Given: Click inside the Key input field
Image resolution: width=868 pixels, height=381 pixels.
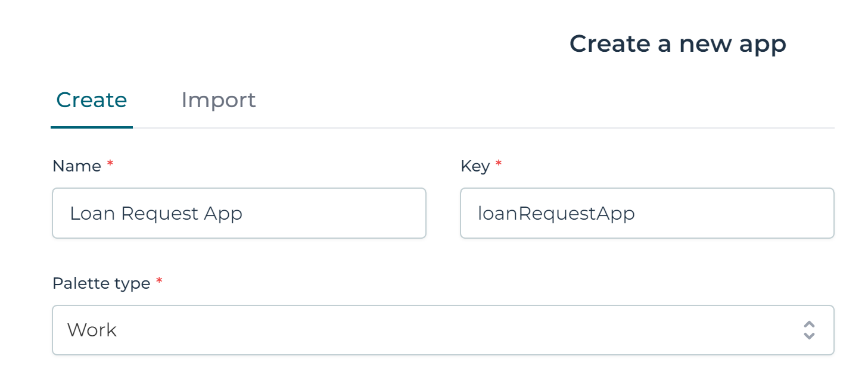Looking at the screenshot, I should click(x=647, y=213).
